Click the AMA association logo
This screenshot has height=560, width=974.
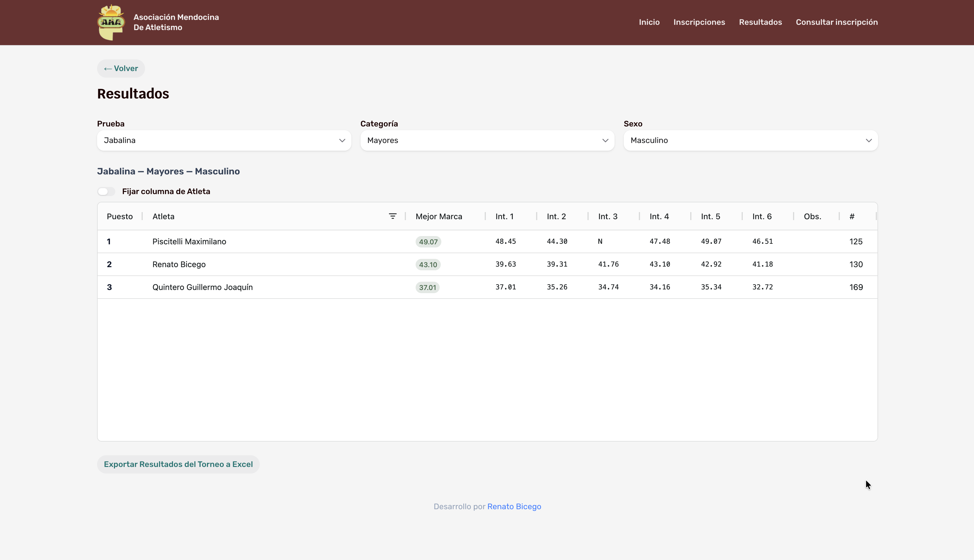click(111, 22)
